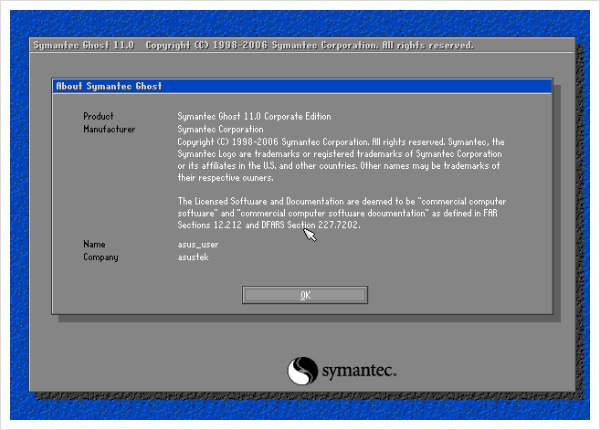
Task: Click the OK button
Action: point(305,295)
